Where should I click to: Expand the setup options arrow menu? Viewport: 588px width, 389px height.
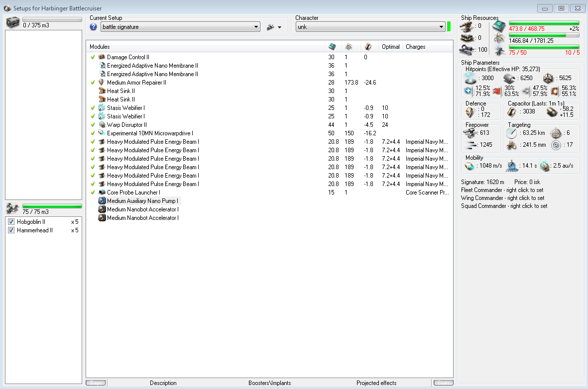pos(279,27)
